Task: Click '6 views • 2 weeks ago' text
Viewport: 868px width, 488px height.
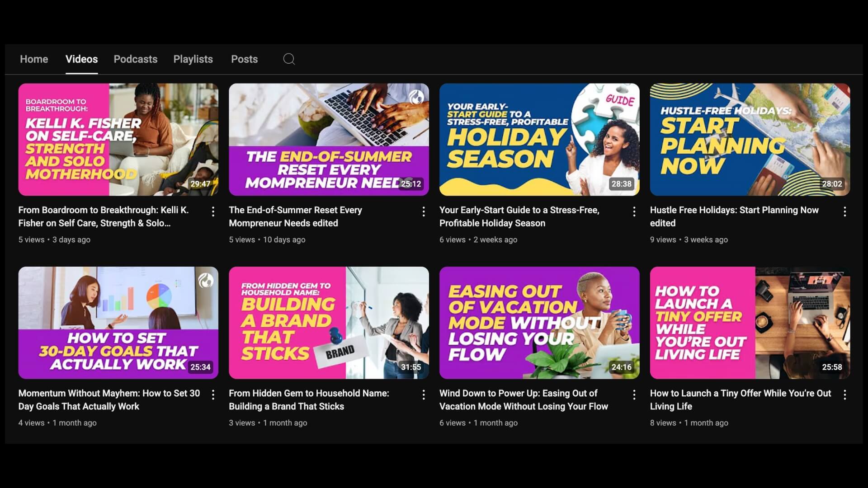Action: 478,240
